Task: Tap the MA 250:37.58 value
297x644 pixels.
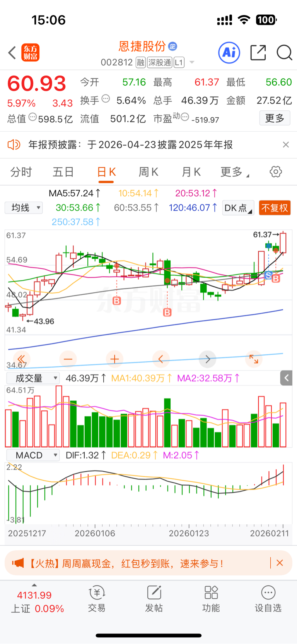Action: pyautogui.click(x=76, y=222)
